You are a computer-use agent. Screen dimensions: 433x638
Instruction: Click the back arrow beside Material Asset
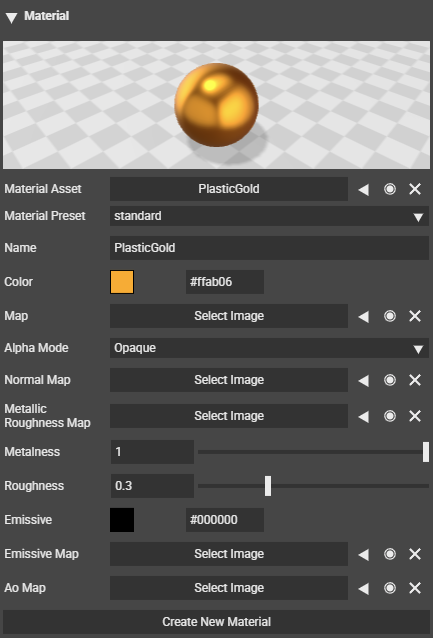[364, 189]
